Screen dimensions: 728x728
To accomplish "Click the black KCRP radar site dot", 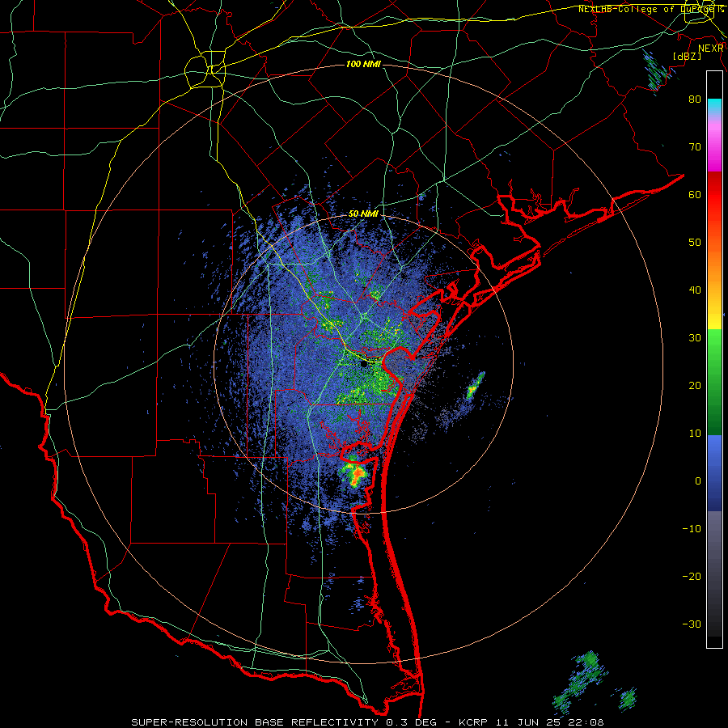I will [363, 365].
